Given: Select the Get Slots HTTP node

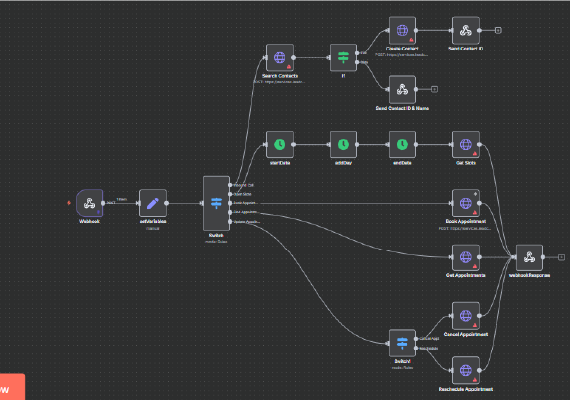Looking at the screenshot, I should pyautogui.click(x=466, y=144).
